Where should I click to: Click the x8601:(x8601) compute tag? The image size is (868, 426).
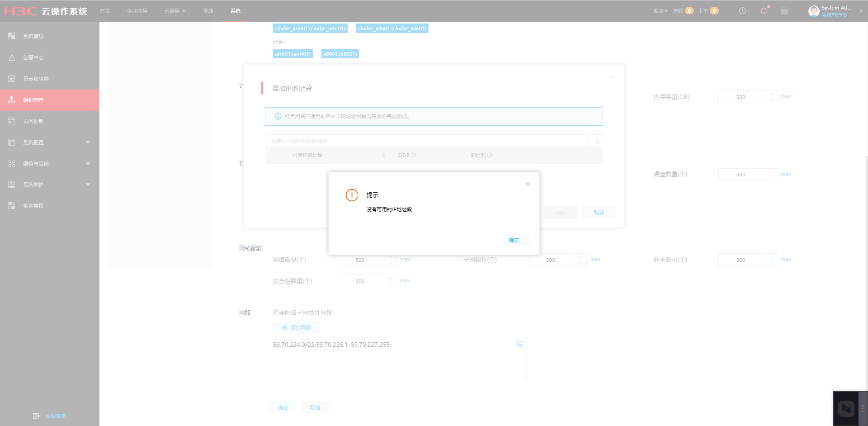click(x=340, y=54)
